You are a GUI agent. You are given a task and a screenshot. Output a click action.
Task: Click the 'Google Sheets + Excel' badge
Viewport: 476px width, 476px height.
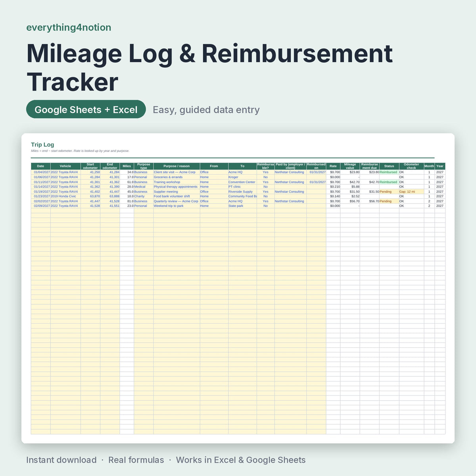tap(86, 109)
